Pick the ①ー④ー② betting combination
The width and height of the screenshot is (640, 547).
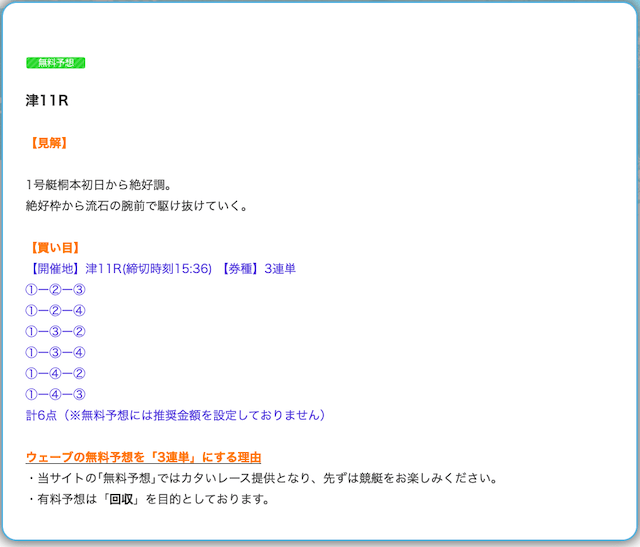(x=55, y=373)
